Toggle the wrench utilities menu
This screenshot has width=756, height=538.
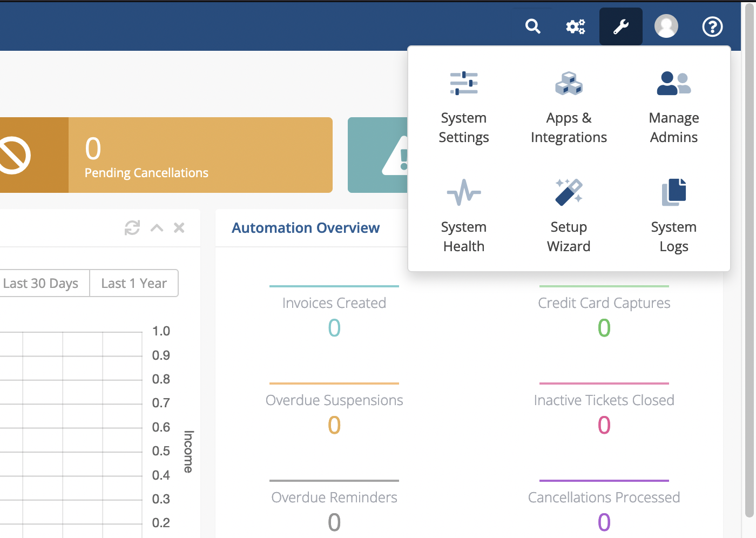(621, 26)
